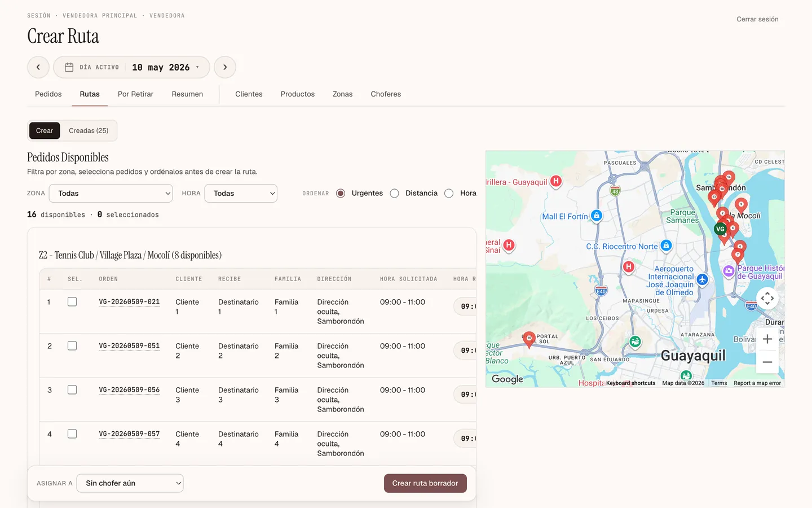
Task: Open order link VG-20260509-057
Action: coord(129,434)
